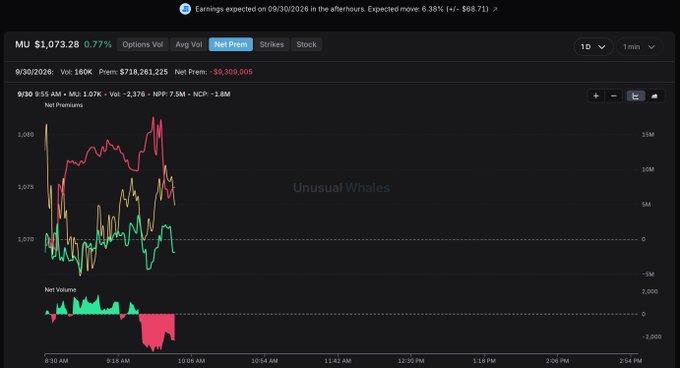Viewport: 680px width, 368px height.
Task: Switch to the area chart view icon
Action: click(x=654, y=96)
